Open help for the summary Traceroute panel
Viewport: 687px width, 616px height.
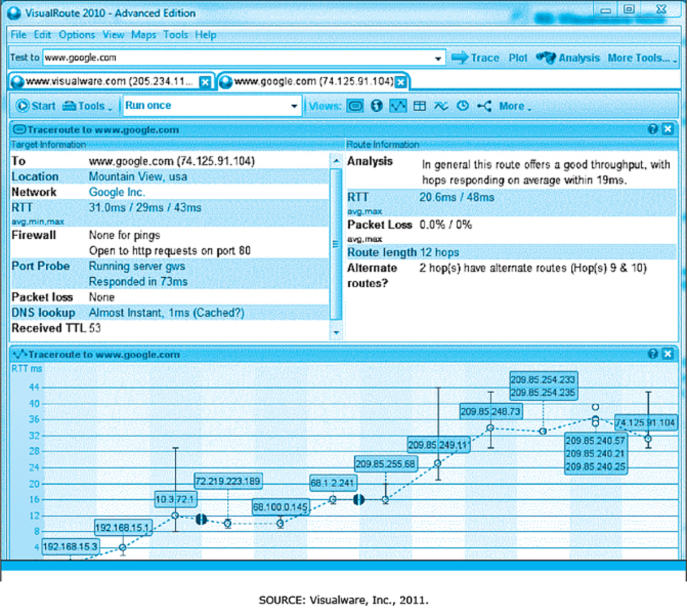pos(653,129)
